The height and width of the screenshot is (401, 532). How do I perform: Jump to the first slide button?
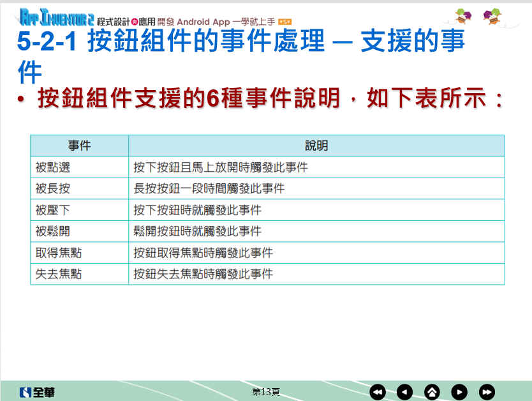(378, 391)
